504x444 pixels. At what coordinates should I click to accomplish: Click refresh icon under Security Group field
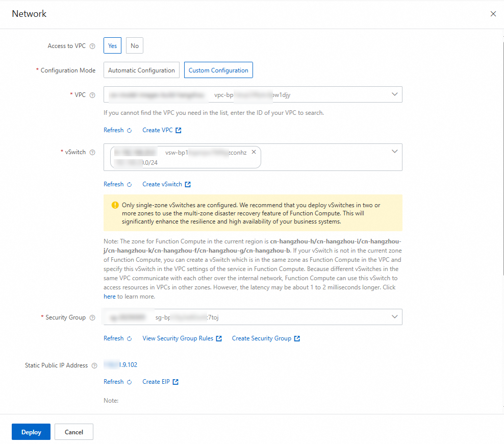click(129, 338)
